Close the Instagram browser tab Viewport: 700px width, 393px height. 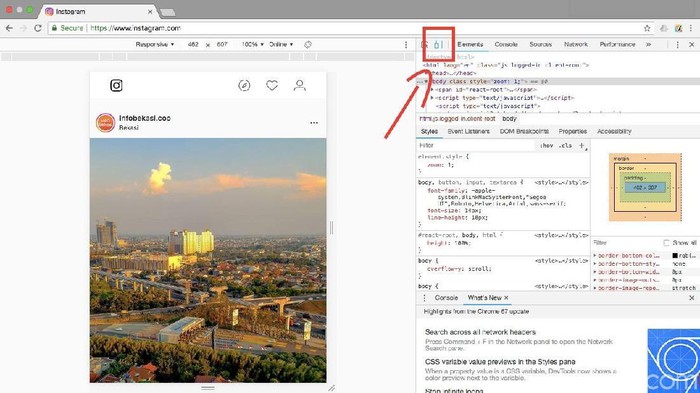150,12
